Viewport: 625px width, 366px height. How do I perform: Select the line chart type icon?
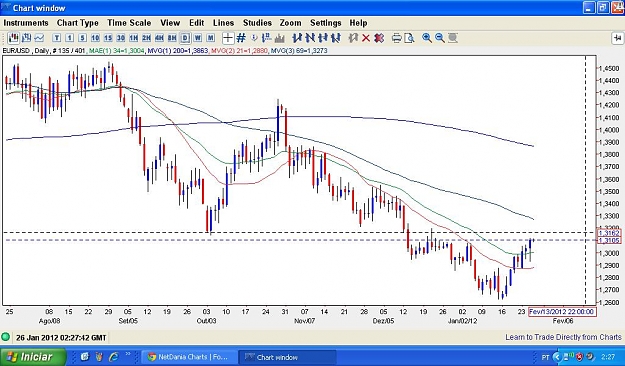[39, 38]
